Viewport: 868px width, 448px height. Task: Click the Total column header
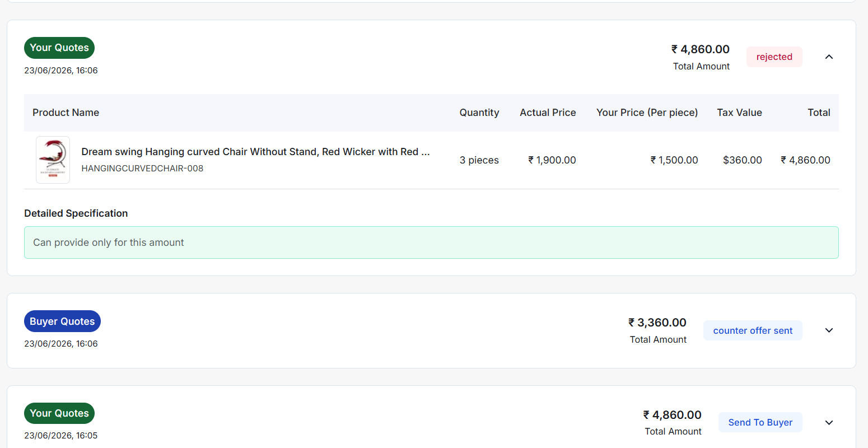point(819,113)
